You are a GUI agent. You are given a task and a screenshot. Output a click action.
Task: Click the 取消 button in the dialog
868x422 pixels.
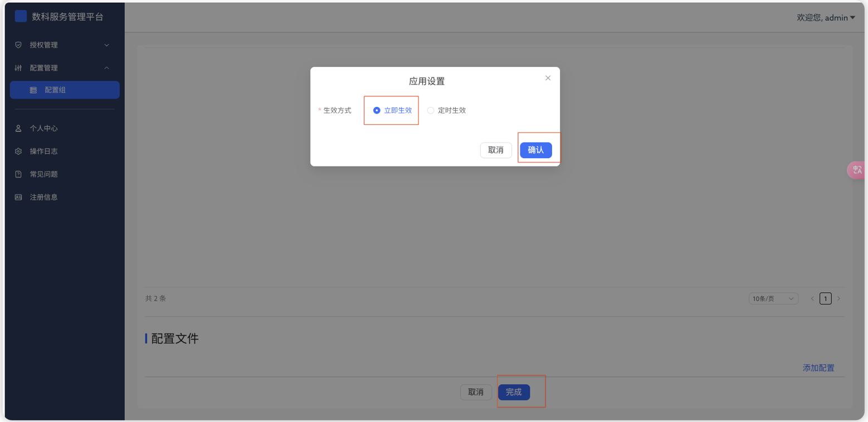tap(496, 150)
